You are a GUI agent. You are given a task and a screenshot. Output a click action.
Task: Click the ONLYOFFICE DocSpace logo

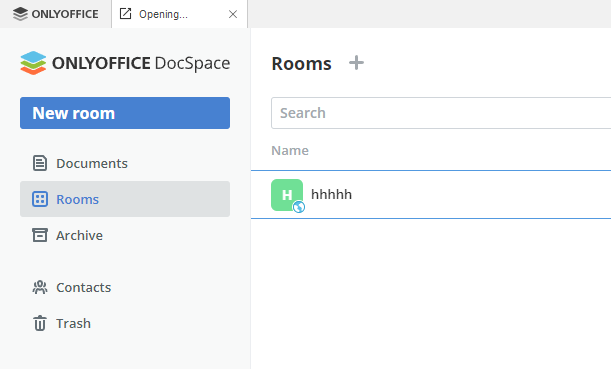(x=125, y=63)
